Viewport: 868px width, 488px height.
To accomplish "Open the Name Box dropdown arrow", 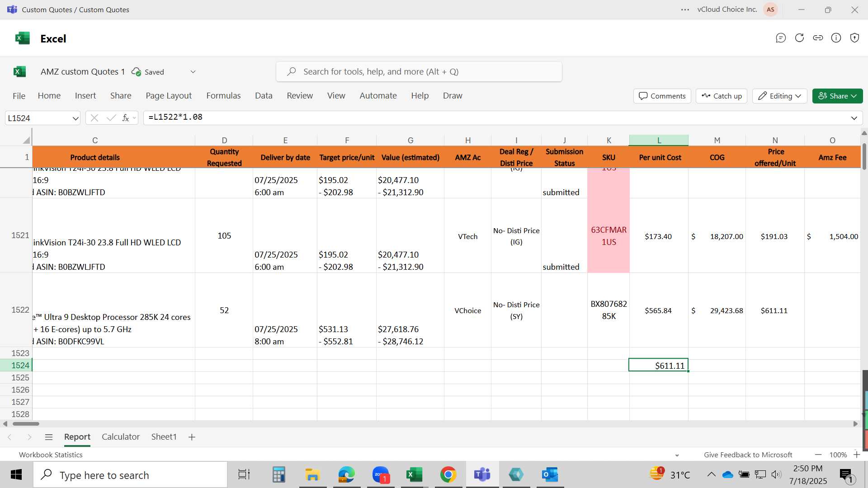I will click(75, 118).
